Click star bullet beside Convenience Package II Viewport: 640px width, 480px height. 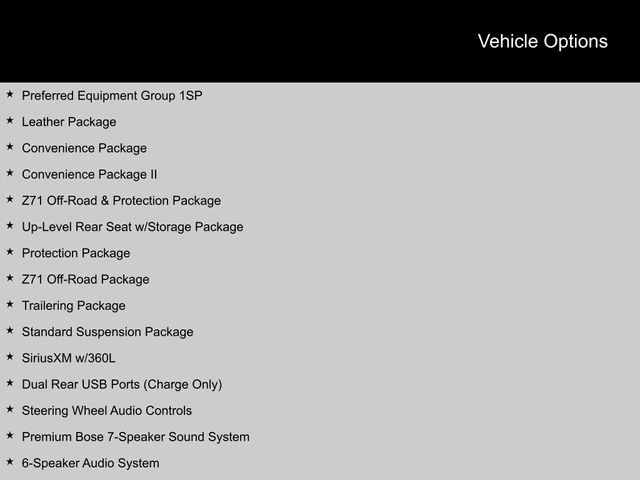pyautogui.click(x=9, y=173)
